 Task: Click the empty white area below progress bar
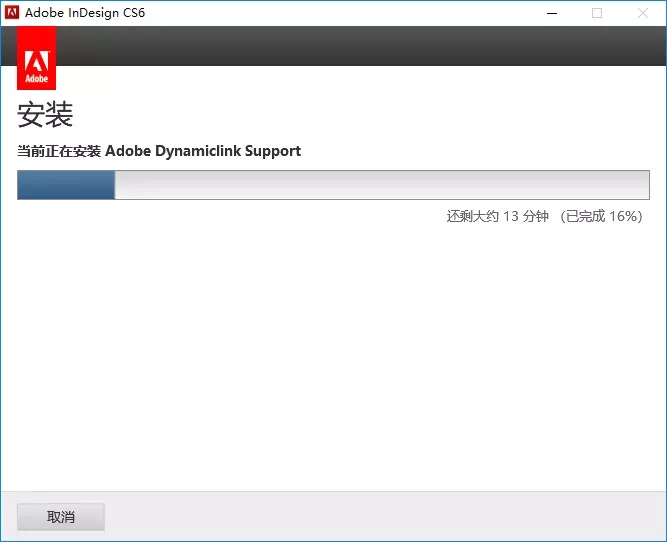click(x=333, y=350)
